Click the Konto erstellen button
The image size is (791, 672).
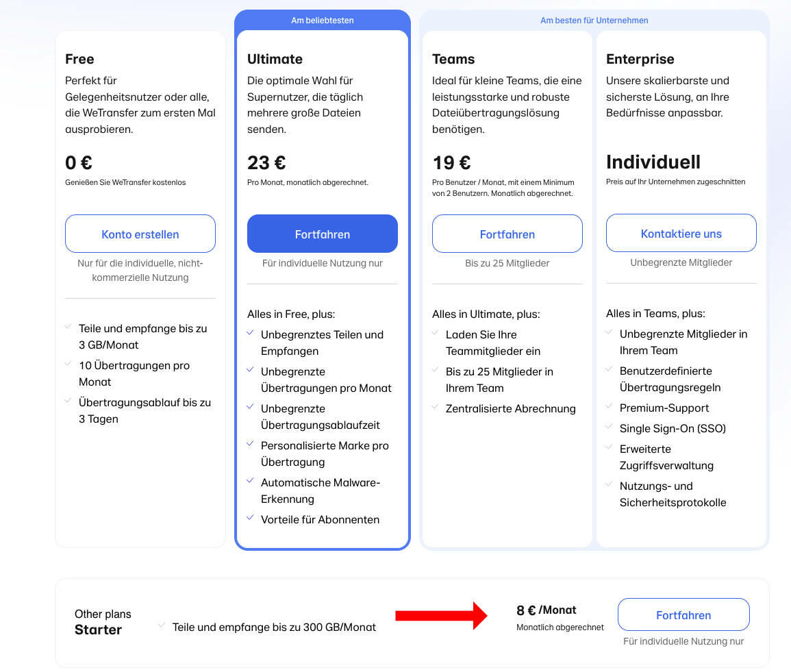pyautogui.click(x=140, y=234)
